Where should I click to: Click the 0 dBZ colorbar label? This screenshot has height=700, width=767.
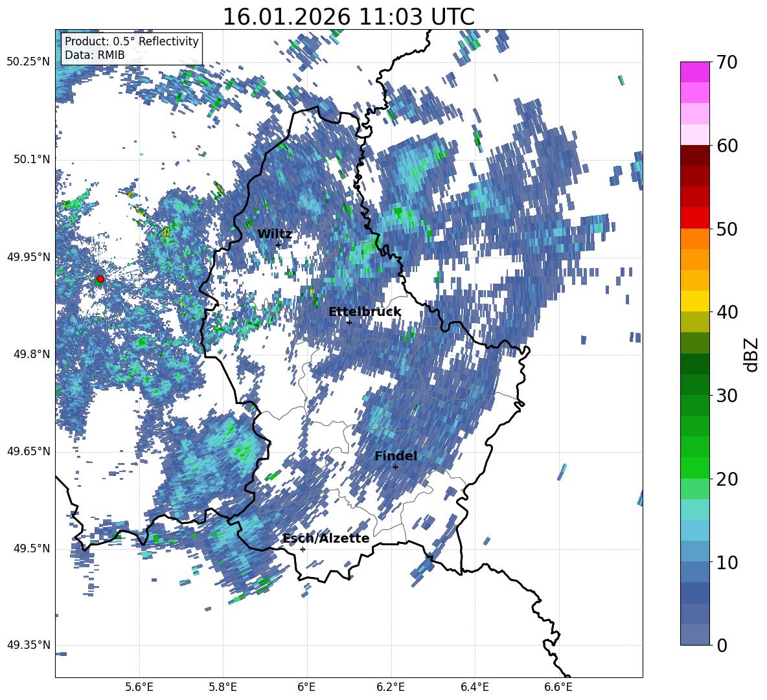[722, 645]
